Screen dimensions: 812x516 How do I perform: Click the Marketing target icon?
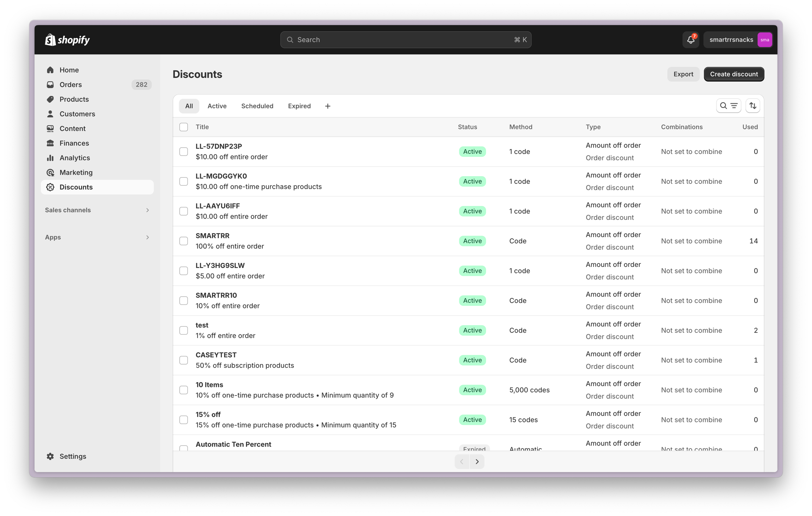tap(50, 172)
